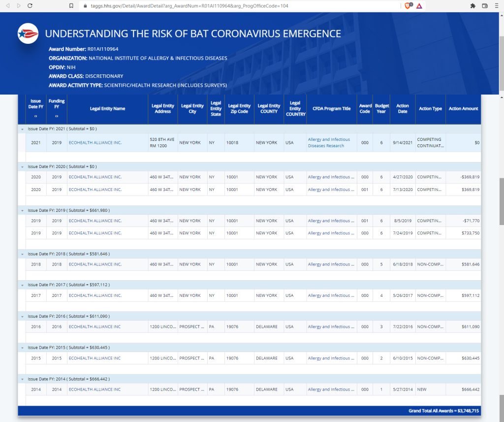Bookmark this page with the bookmark icon
504x422 pixels.
point(71,6)
